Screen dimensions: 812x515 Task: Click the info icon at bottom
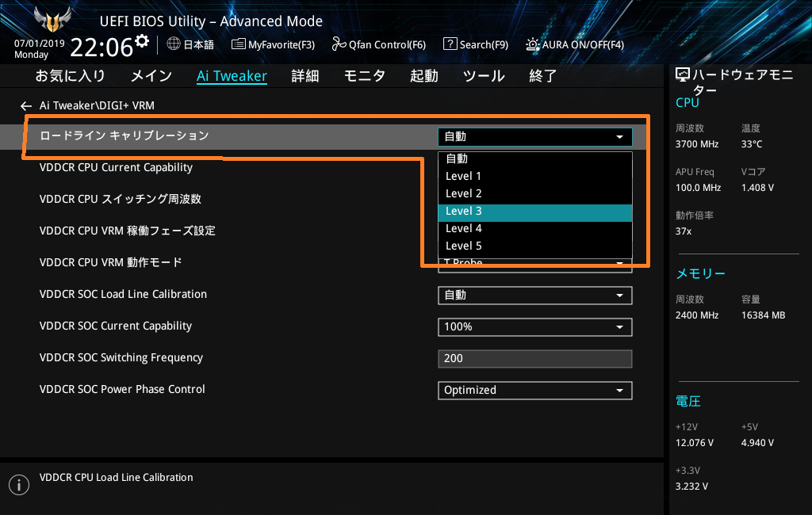pyautogui.click(x=19, y=485)
